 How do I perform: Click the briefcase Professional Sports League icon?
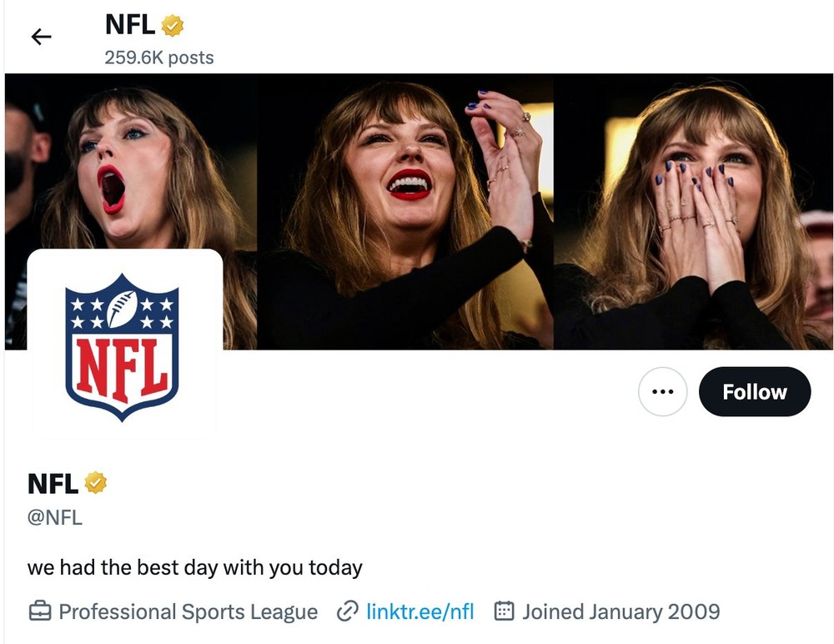pyautogui.click(x=39, y=611)
